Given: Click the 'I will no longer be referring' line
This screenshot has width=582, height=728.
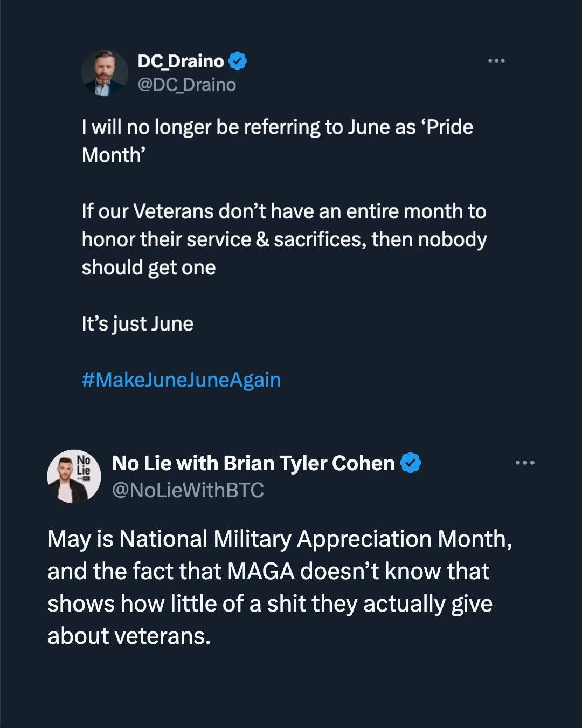Looking at the screenshot, I should tap(277, 127).
